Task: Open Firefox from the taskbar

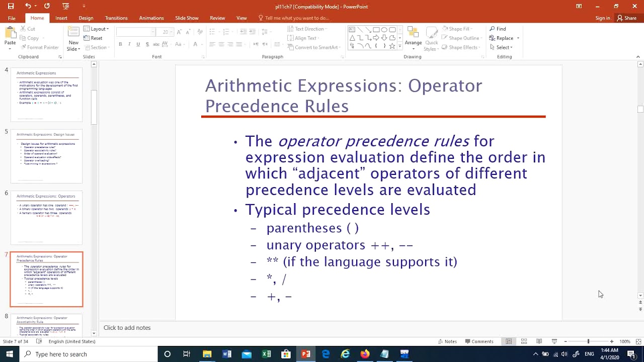Action: pyautogui.click(x=365, y=354)
